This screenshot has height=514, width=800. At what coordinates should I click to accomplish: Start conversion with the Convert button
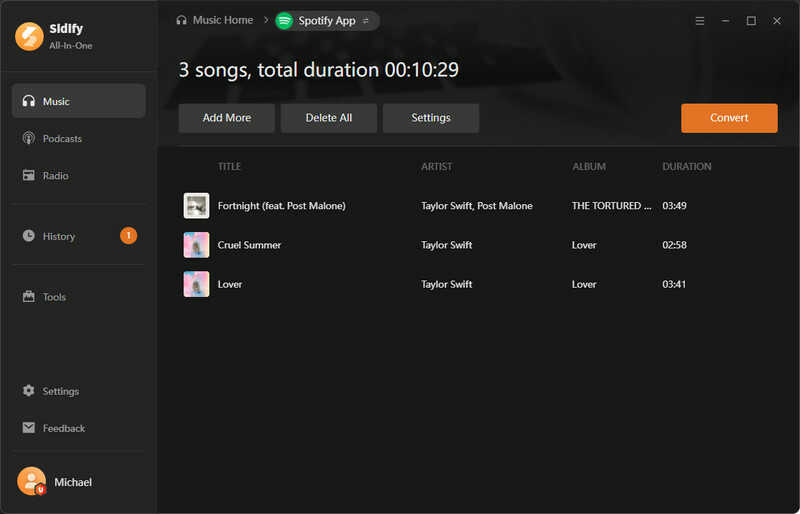[729, 118]
